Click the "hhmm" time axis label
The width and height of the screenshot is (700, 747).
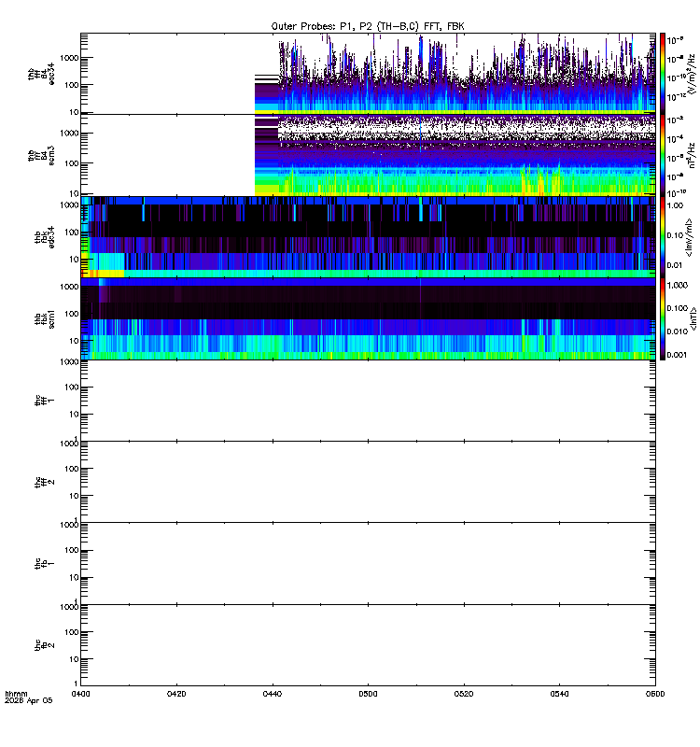(16, 694)
